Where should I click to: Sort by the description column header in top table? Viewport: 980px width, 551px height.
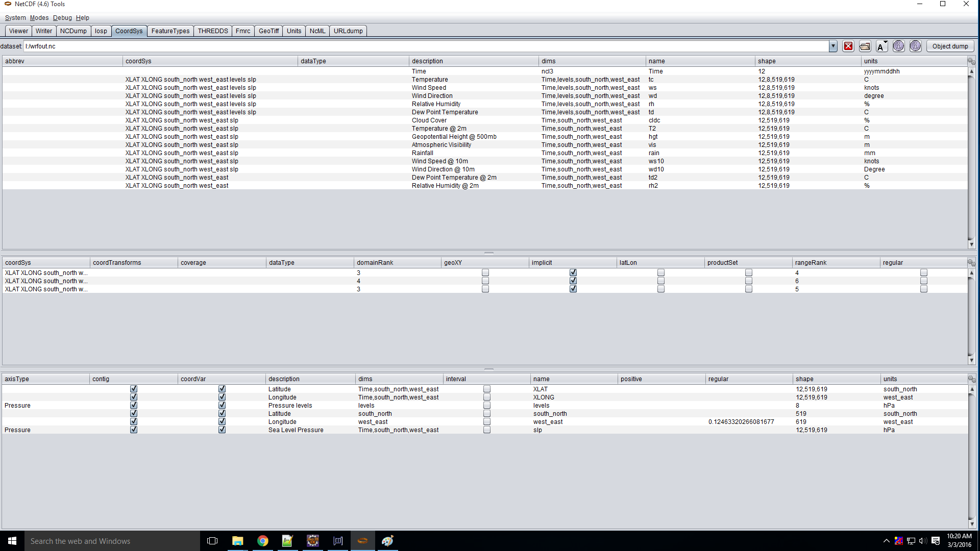tap(473, 61)
